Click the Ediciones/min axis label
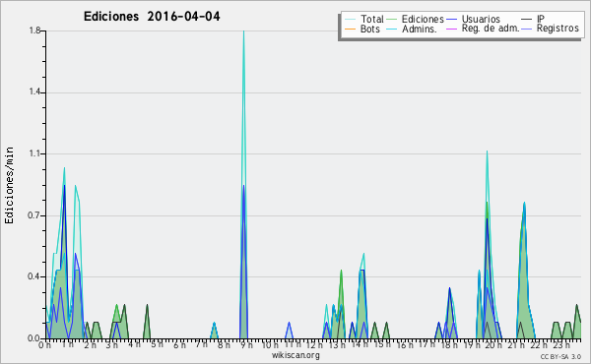Image resolution: width=591 pixels, height=364 pixels. click(x=9, y=185)
